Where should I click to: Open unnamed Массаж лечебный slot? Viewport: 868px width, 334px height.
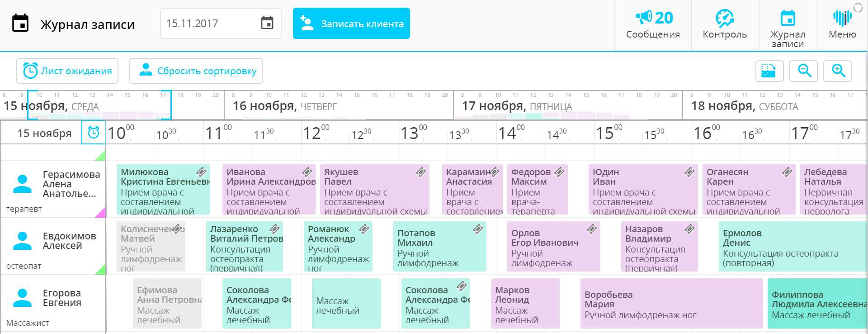(346, 304)
